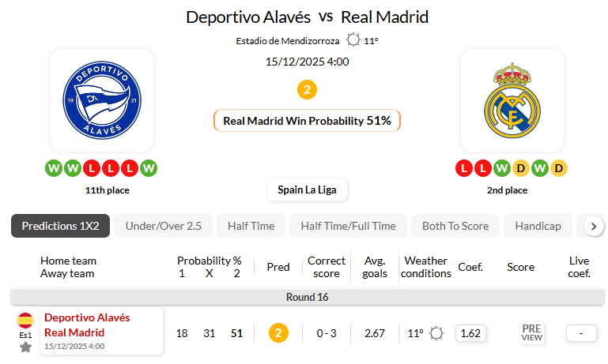Select the Predictions 1X2 tab

click(60, 226)
